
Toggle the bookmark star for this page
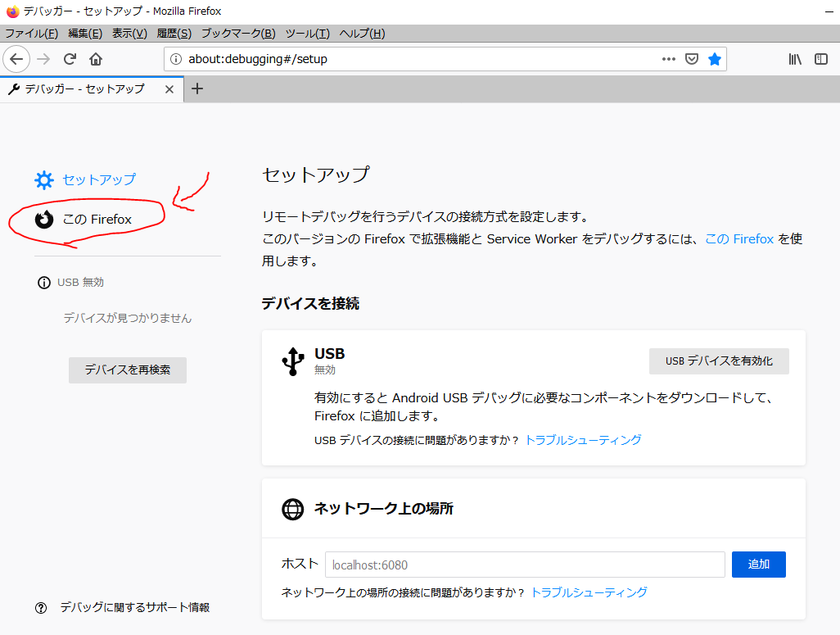[x=715, y=59]
